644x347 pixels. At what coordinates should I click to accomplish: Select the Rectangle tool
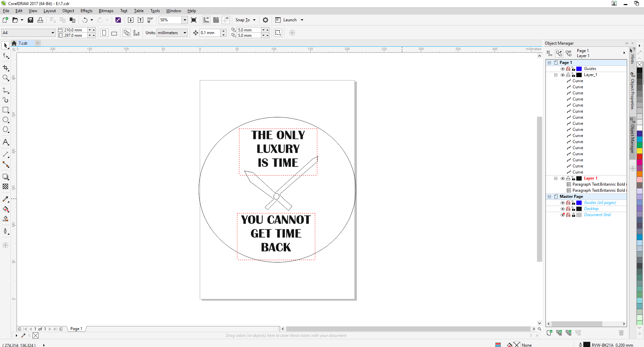5,110
